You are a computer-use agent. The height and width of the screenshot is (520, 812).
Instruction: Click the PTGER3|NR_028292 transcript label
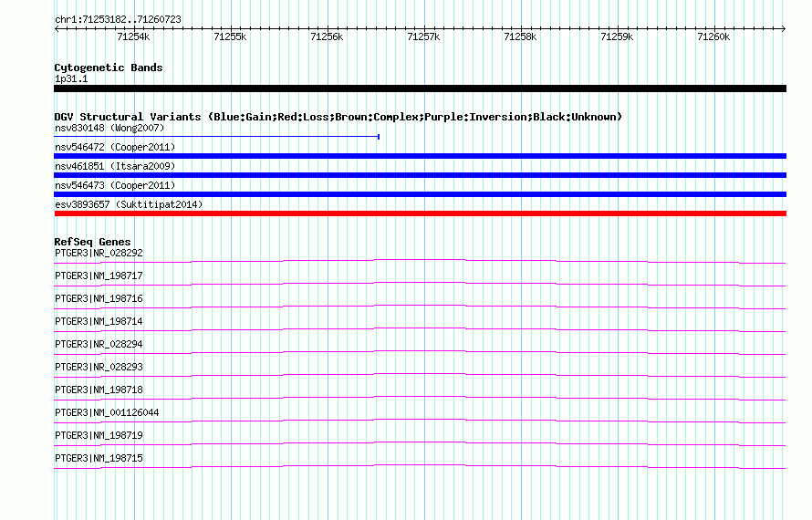coord(99,254)
